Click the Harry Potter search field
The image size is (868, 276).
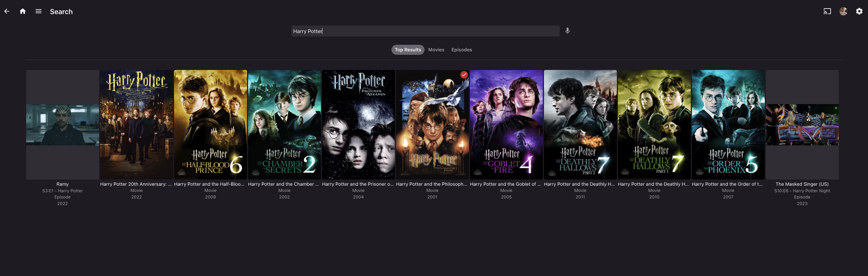[x=425, y=31]
